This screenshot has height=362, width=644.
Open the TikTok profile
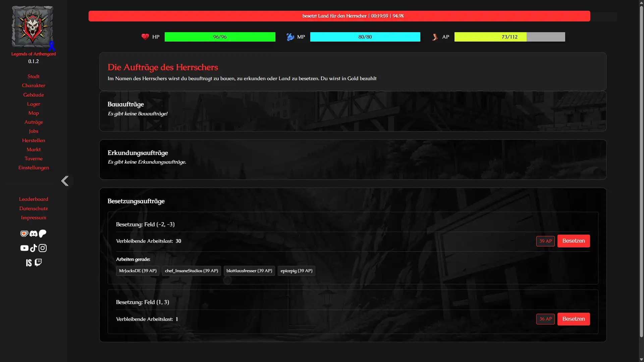pyautogui.click(x=33, y=248)
